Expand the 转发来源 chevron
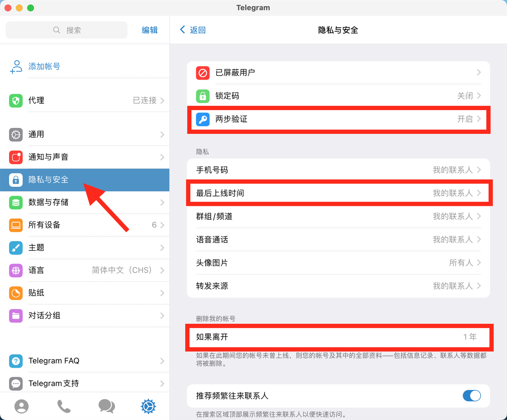Viewport: 507px width, 420px height. pos(479,286)
